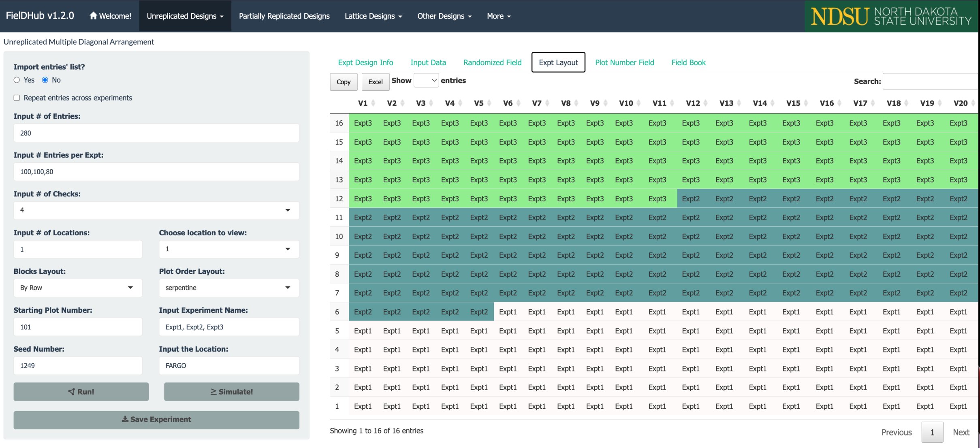Enable Repeat entries across experiments checkbox
This screenshot has height=448, width=980.
click(17, 98)
